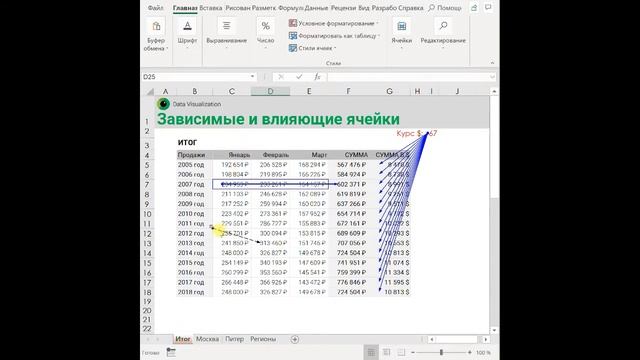
Task: Click horizontal scrollbar right arrow
Action: (x=486, y=339)
